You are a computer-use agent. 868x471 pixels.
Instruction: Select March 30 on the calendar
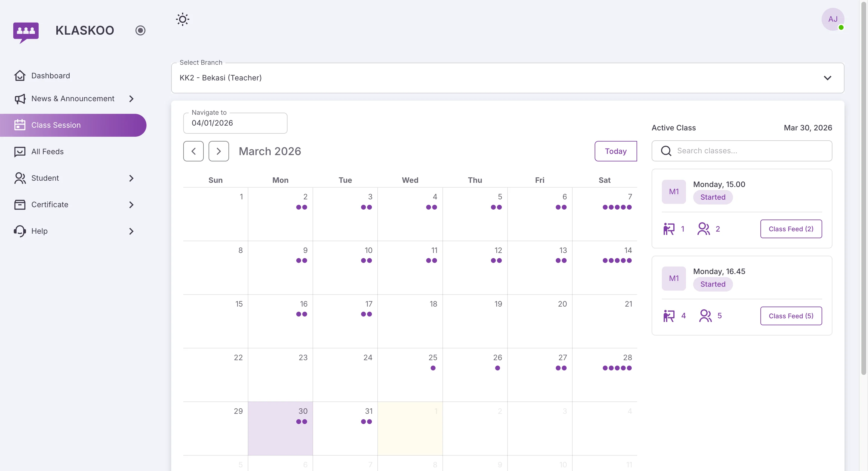pos(280,428)
